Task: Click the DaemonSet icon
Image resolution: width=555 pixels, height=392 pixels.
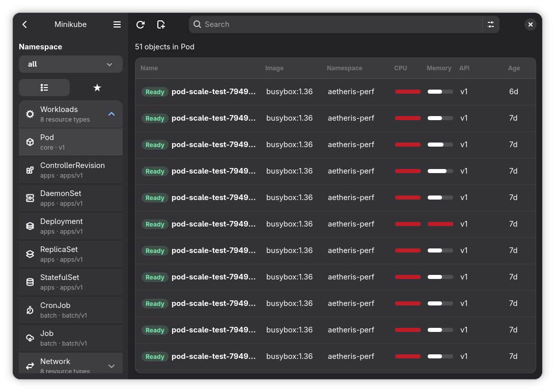Action: click(x=30, y=198)
